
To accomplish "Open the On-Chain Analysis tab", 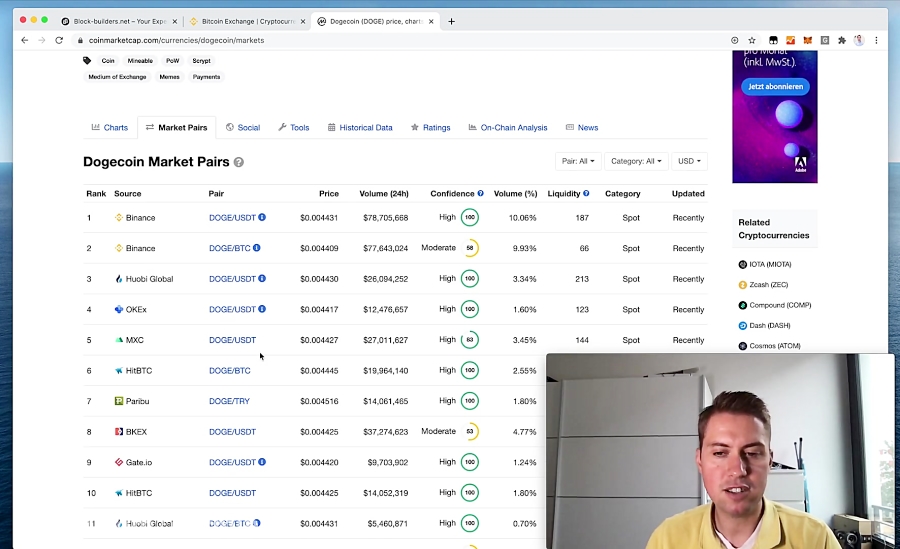I will pos(508,127).
